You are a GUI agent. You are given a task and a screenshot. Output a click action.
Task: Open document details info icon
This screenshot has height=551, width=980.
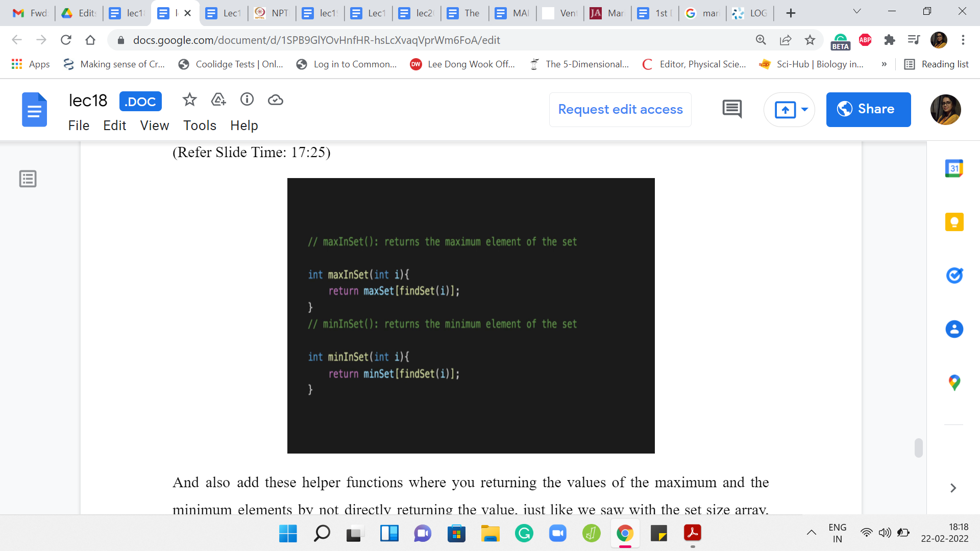coord(247,99)
